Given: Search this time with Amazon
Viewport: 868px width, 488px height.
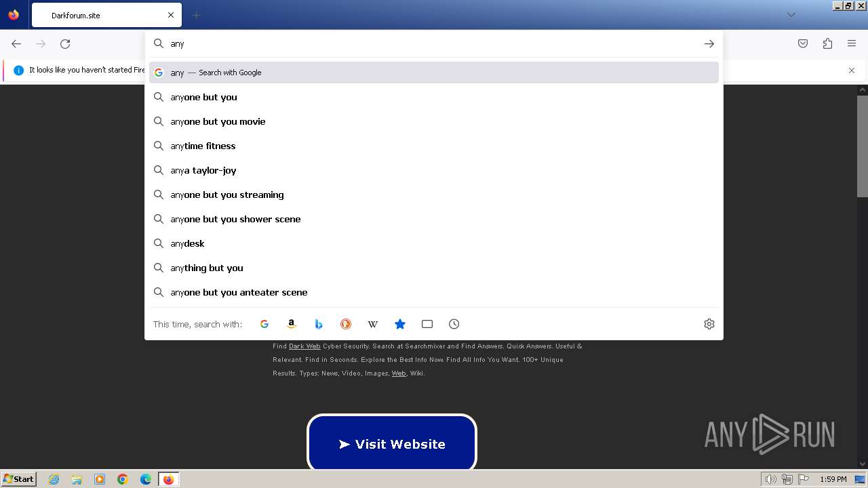Looking at the screenshot, I should click(x=292, y=324).
